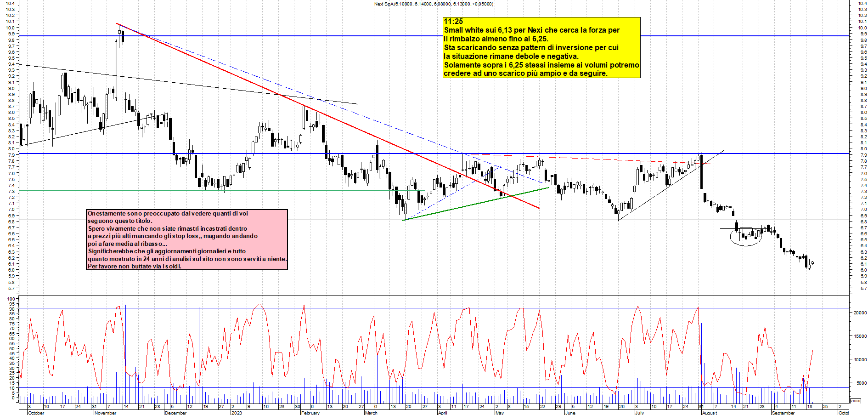Click the 'March' month label
Image resolution: width=868 pixels, height=415 pixels.
pyautogui.click(x=371, y=413)
